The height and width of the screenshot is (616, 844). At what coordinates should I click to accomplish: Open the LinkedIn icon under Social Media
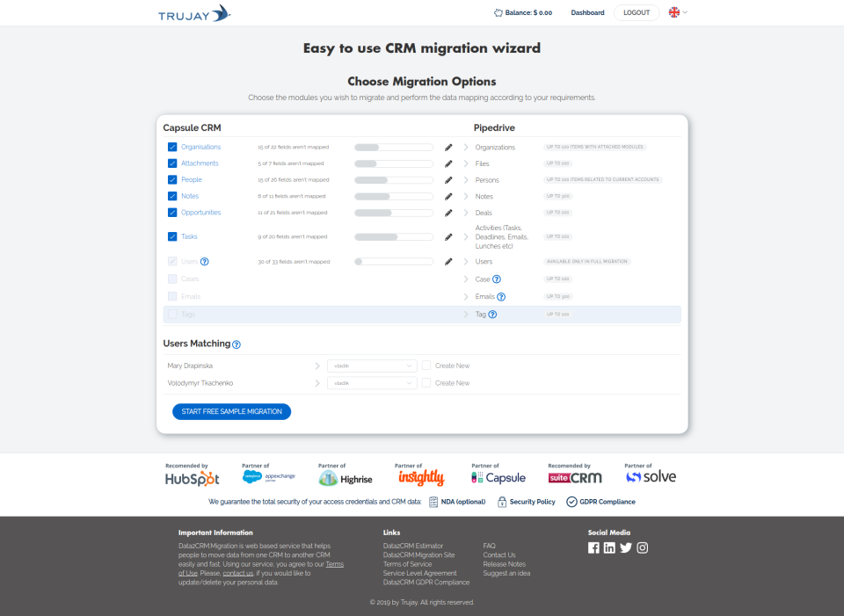609,547
